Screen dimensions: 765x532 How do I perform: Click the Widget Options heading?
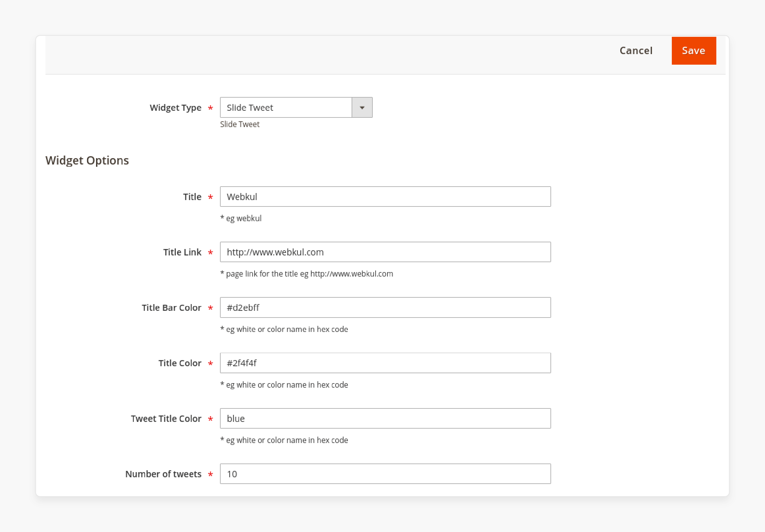coord(87,161)
